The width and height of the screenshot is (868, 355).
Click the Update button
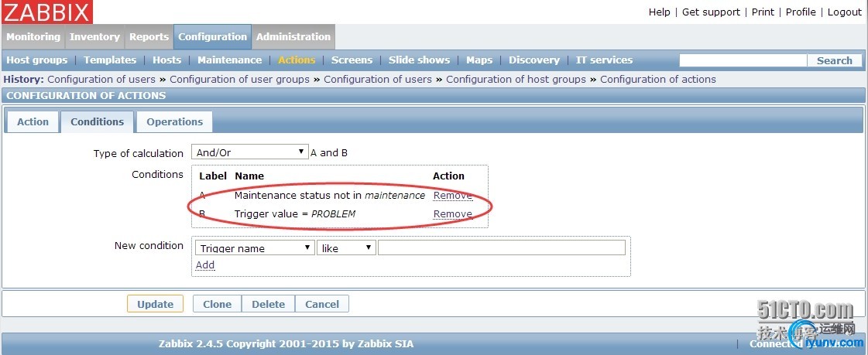[155, 304]
